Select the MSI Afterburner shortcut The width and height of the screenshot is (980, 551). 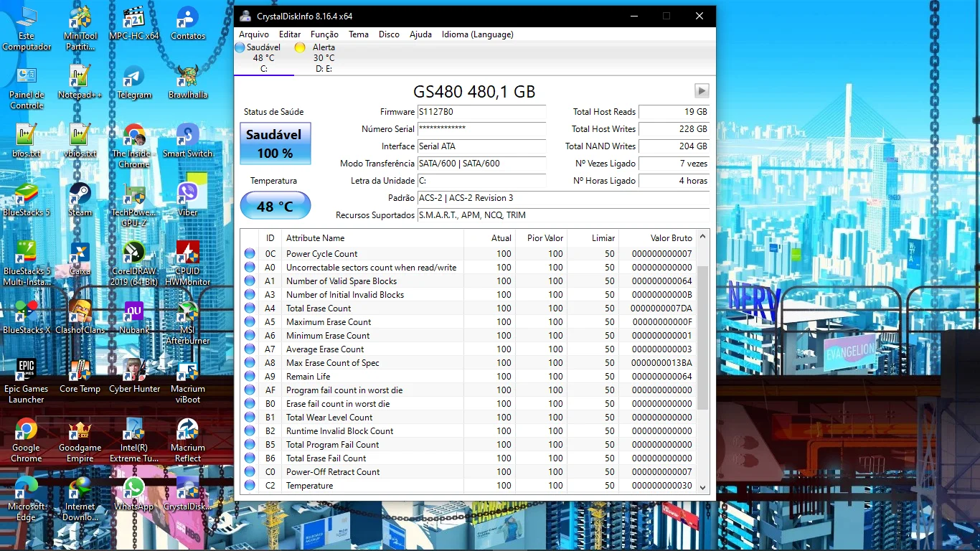pos(188,323)
